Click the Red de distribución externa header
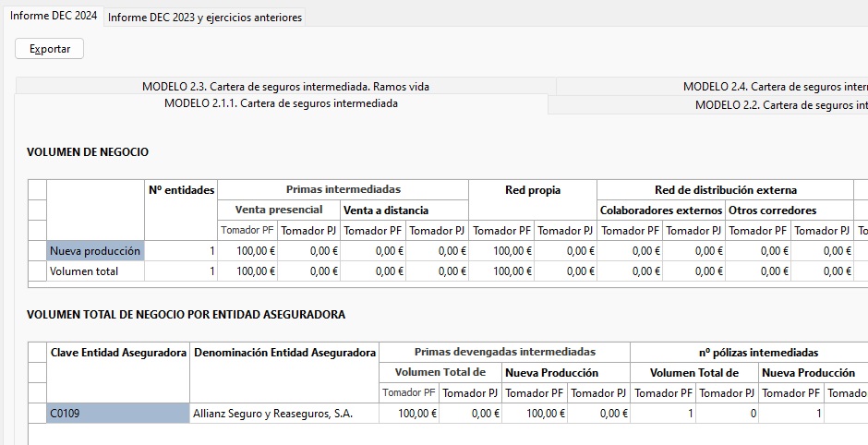868x445 pixels. (x=726, y=190)
